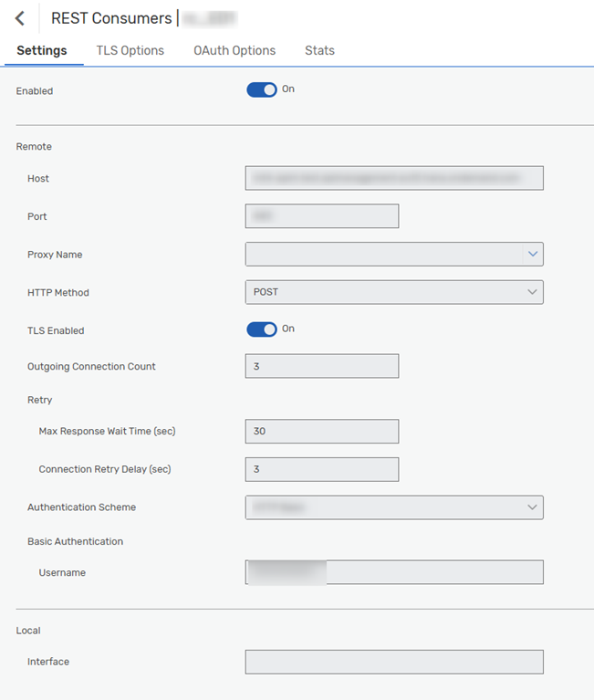Click the Basic Authentication Username field
Image resolution: width=594 pixels, height=700 pixels.
[x=394, y=572]
